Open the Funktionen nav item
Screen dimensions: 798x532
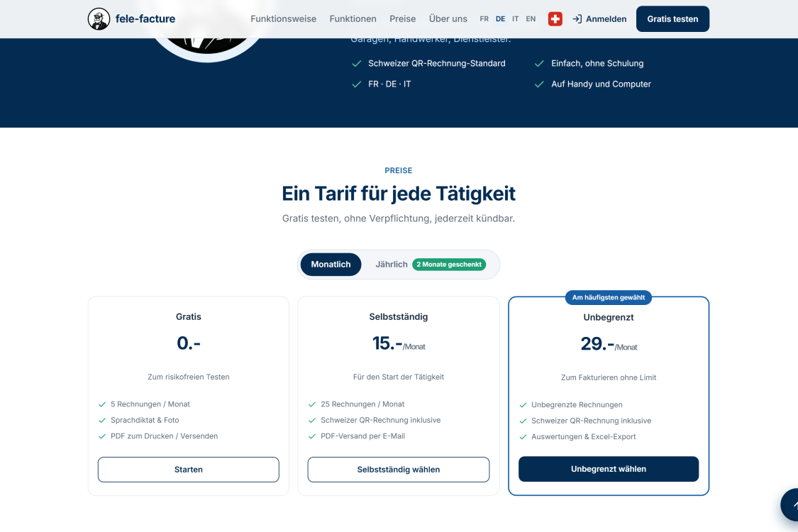pyautogui.click(x=353, y=19)
